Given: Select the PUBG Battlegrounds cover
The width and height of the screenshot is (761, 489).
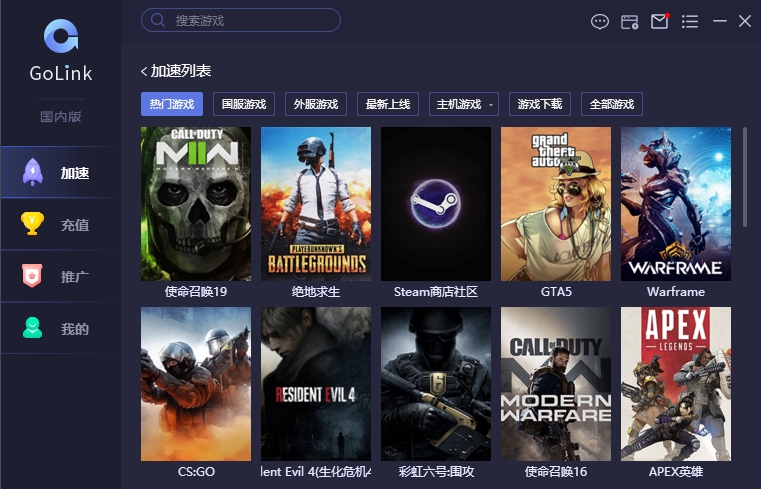Looking at the screenshot, I should pos(316,204).
